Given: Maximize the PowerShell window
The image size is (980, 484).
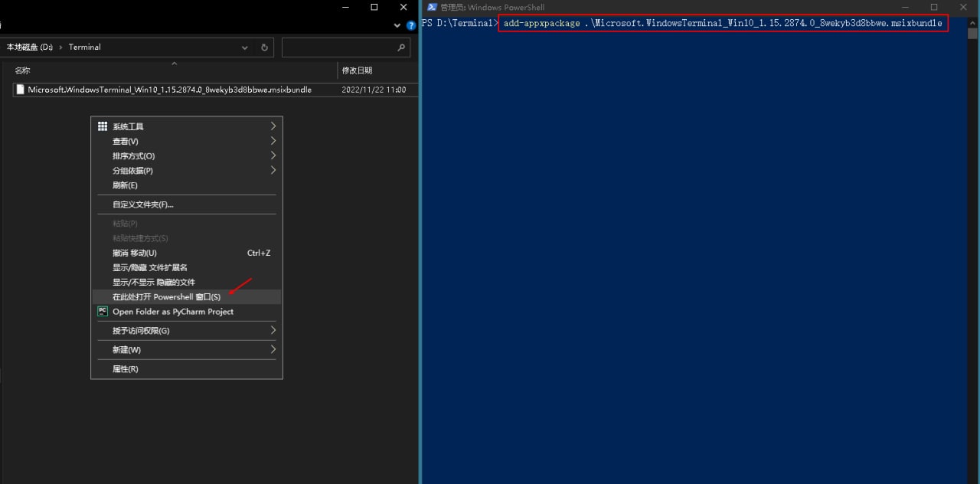Looking at the screenshot, I should pos(934,7).
